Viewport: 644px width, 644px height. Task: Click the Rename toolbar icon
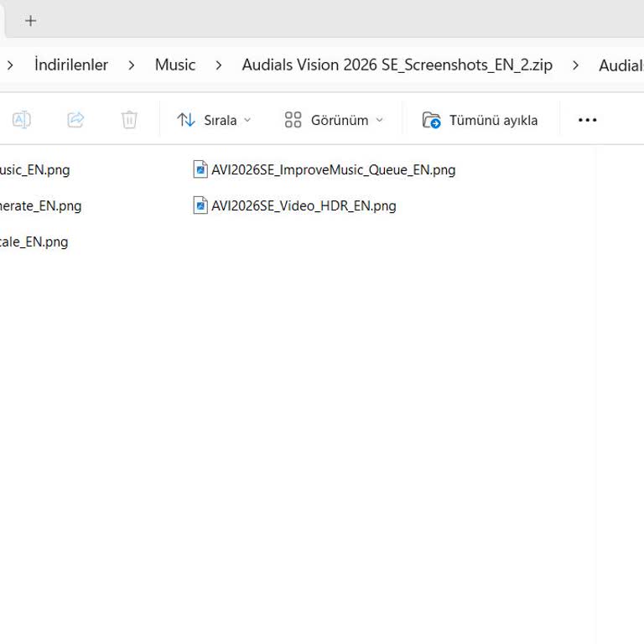[x=21, y=120]
